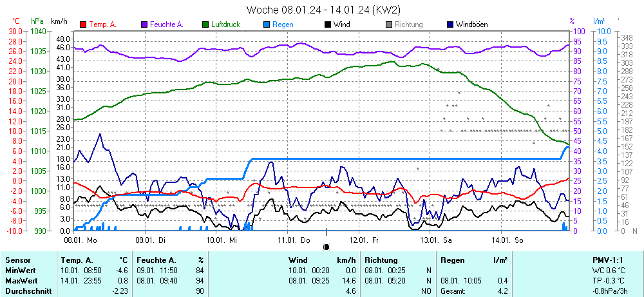Click the gray Richtung legend square
The height and width of the screenshot is (297, 644).
[389, 24]
